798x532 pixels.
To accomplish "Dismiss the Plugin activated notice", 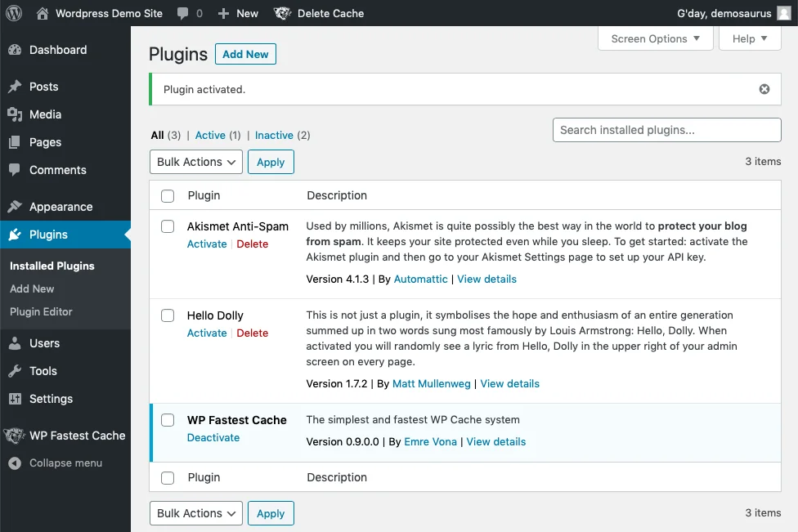I will click(764, 89).
